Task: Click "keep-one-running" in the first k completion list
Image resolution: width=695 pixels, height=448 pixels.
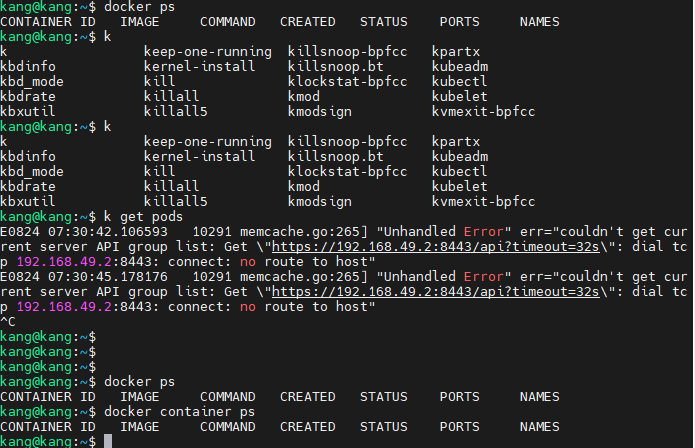Action: [x=207, y=52]
